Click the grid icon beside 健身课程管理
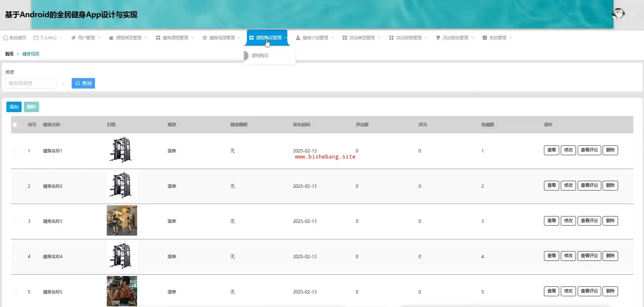This screenshot has width=644, height=307. [158, 38]
